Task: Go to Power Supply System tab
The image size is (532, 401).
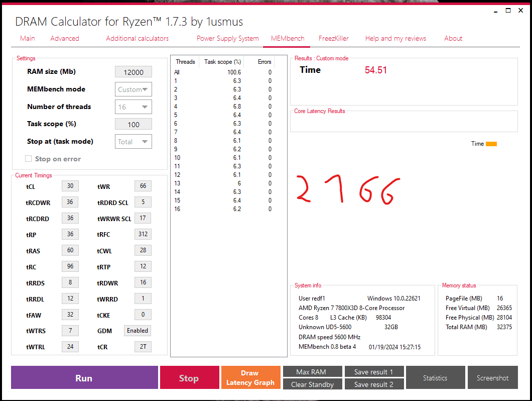Action: click(x=228, y=38)
